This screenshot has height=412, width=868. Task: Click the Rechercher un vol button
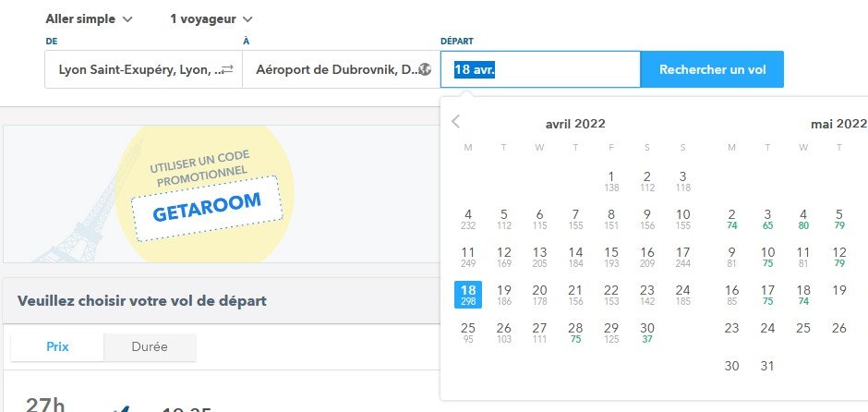click(x=712, y=69)
